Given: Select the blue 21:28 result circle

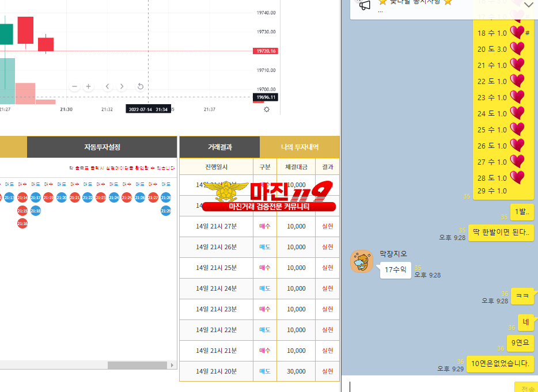Looking at the screenshot, I should (x=166, y=197).
